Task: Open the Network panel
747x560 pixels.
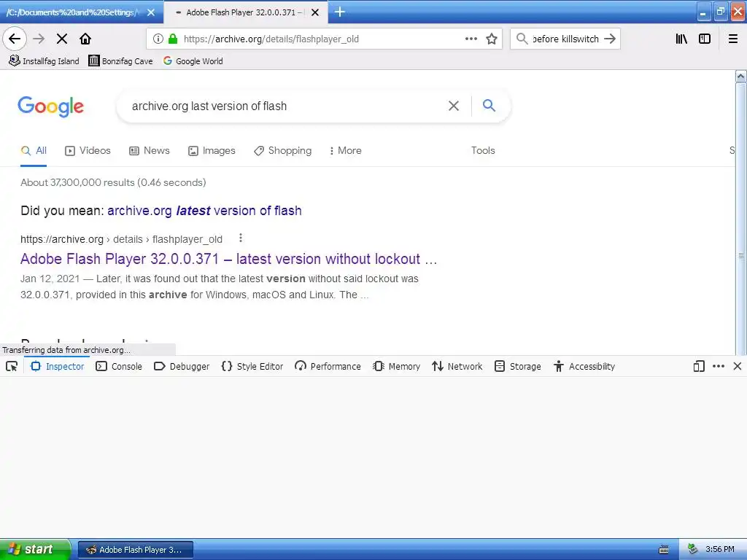Action: point(457,366)
